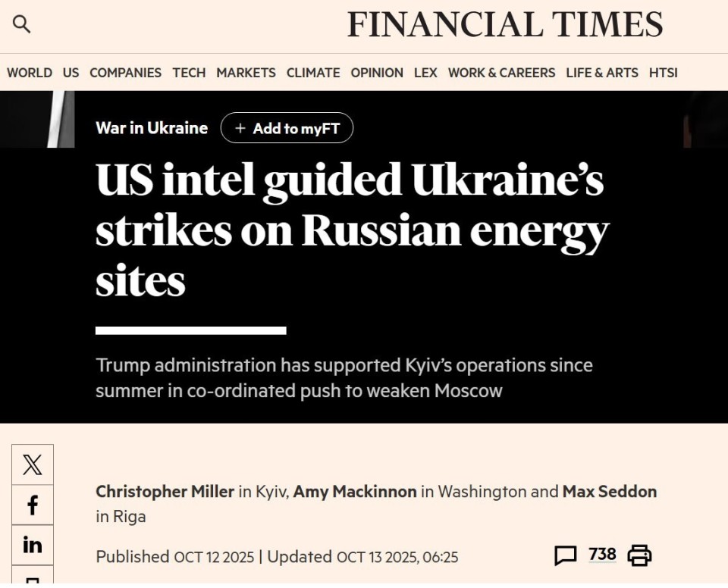The width and height of the screenshot is (728, 588).
Task: View author Christopher Miller's profile
Action: pyautogui.click(x=165, y=492)
